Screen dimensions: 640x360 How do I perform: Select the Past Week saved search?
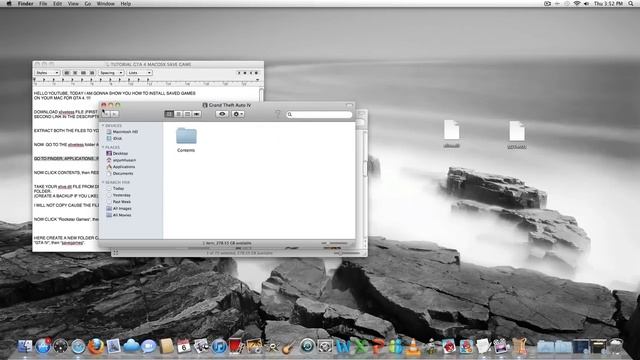pos(119,202)
